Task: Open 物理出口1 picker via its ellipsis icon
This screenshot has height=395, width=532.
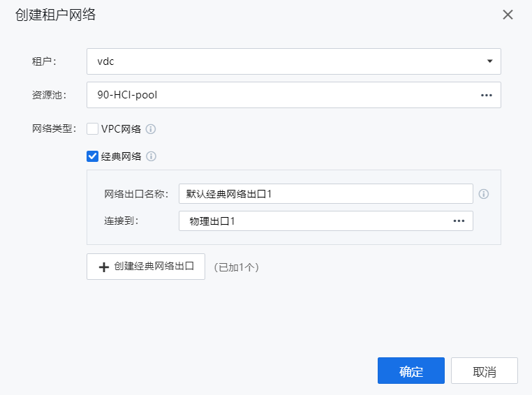Action: coord(459,221)
